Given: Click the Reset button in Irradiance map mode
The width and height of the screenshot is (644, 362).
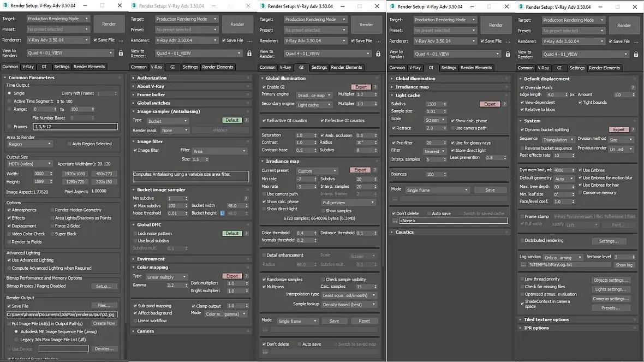Looking at the screenshot, I should click(364, 321).
